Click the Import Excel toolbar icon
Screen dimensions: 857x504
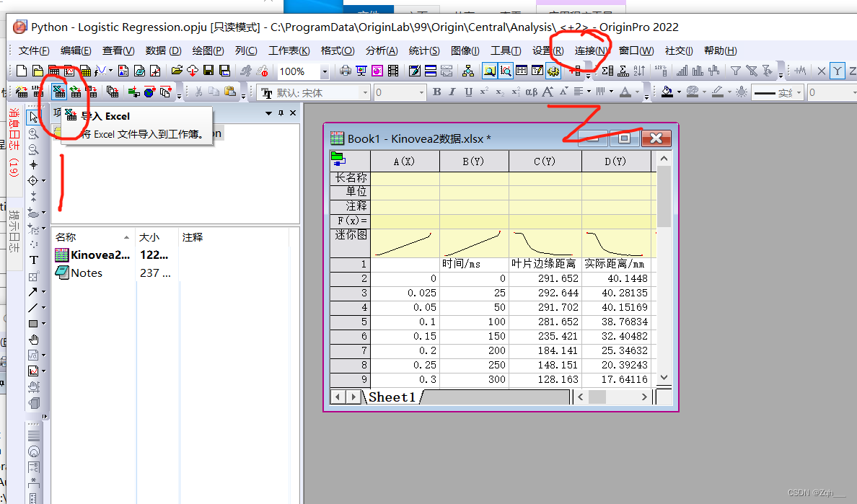[58, 92]
